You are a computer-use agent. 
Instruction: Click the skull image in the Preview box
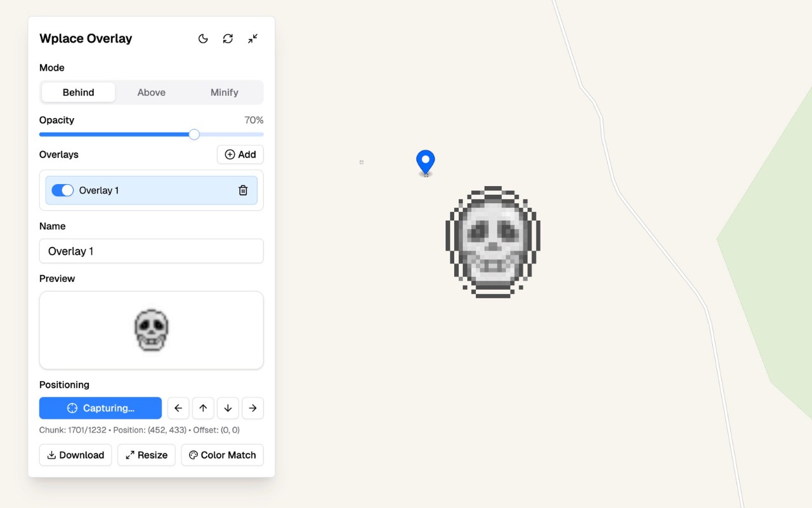pyautogui.click(x=151, y=330)
